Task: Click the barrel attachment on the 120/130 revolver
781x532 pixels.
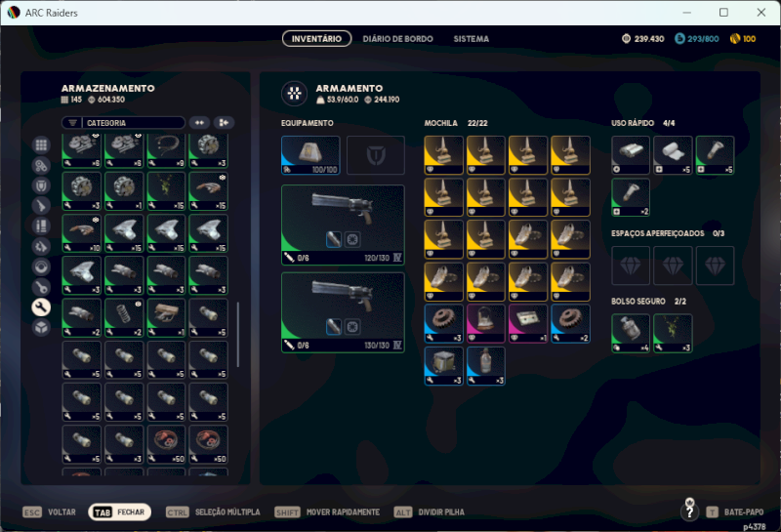Action: [x=334, y=239]
